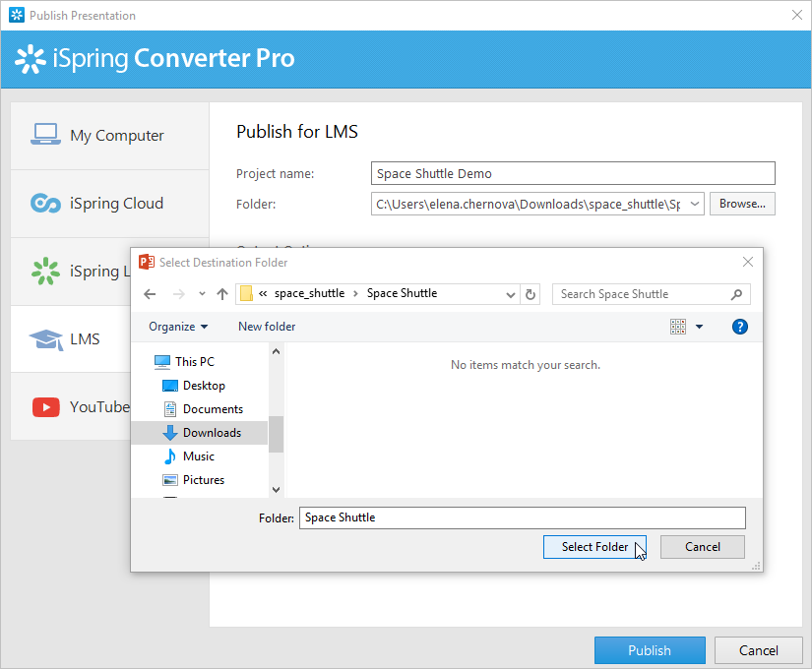Click PowerPoint icon in dialog title
Image resolution: width=812 pixels, height=669 pixels.
[x=147, y=262]
